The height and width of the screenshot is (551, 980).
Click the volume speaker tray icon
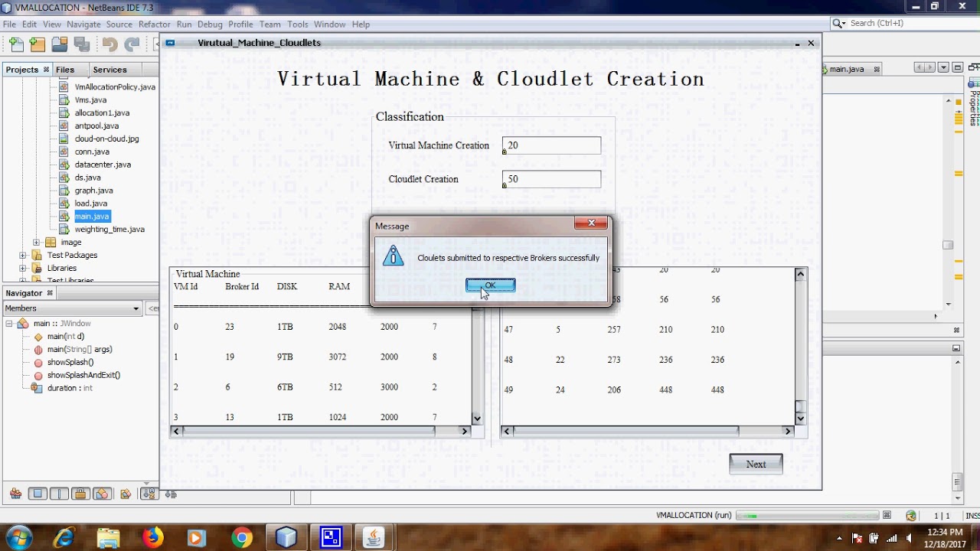[909, 538]
